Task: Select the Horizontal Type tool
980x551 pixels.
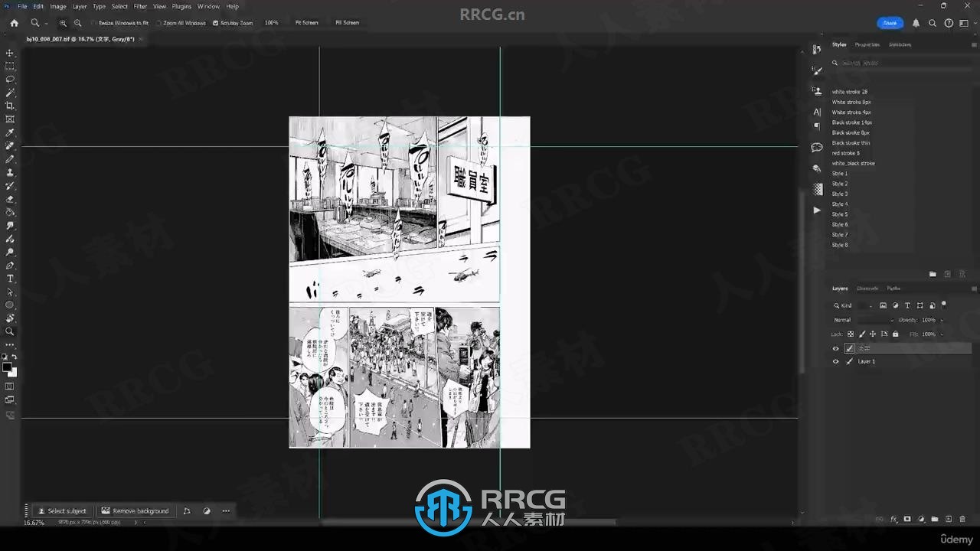Action: click(10, 279)
